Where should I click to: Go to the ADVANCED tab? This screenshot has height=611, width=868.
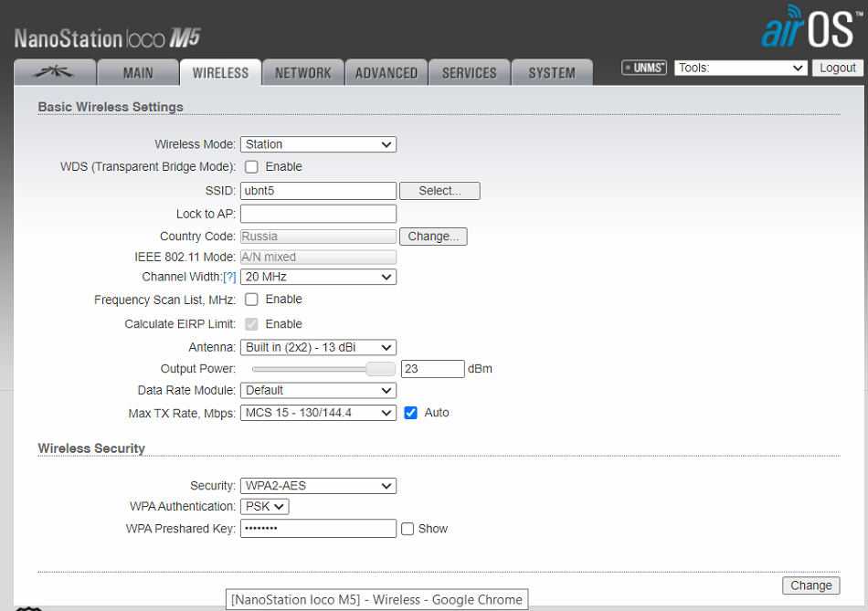click(386, 72)
